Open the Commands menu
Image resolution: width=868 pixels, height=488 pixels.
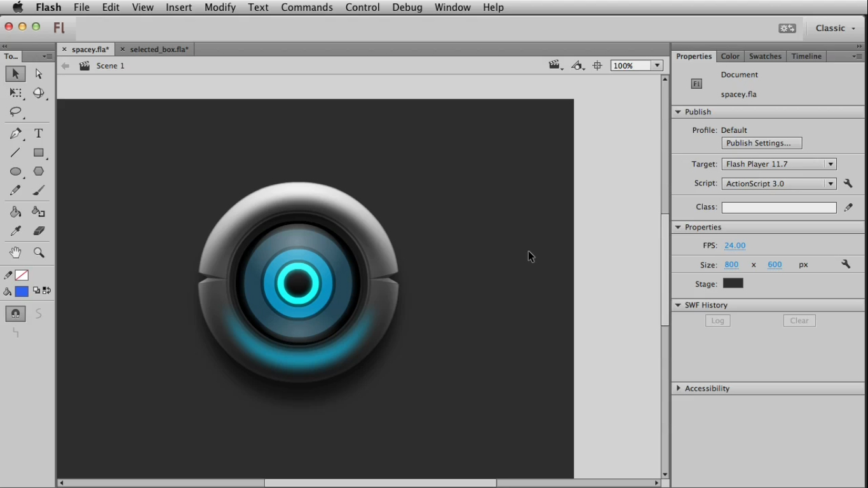307,7
